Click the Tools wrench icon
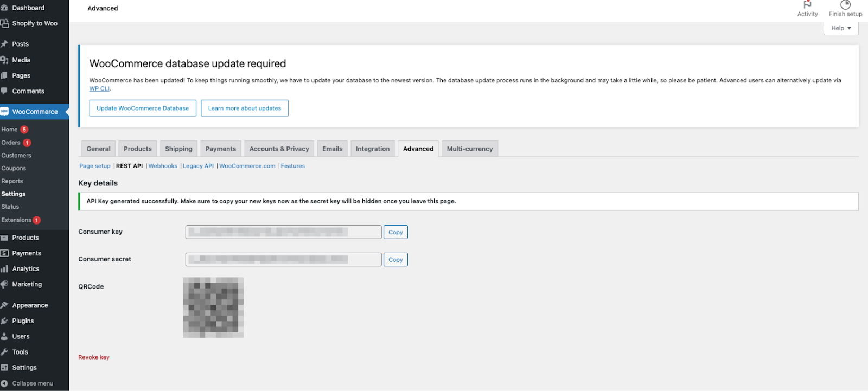 pyautogui.click(x=4, y=352)
